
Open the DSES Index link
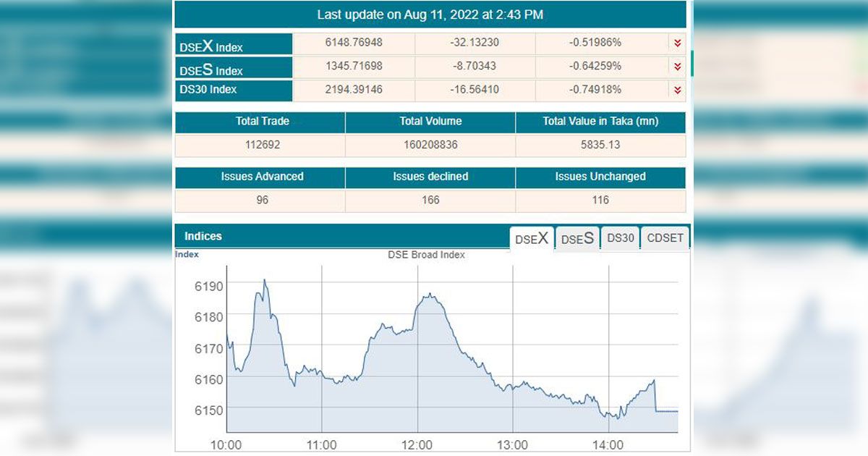click(210, 69)
